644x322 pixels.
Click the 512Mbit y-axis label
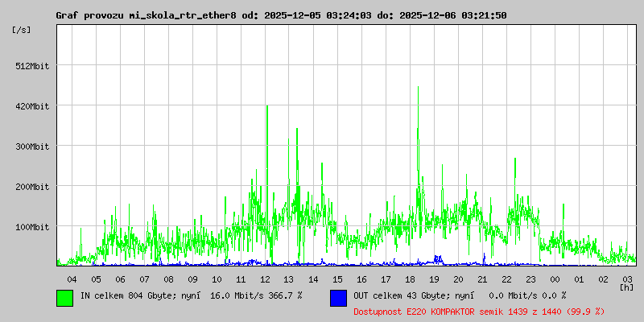click(32, 66)
